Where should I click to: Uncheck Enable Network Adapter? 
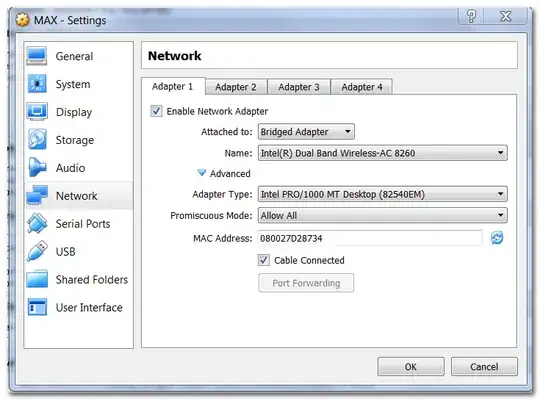coord(156,111)
